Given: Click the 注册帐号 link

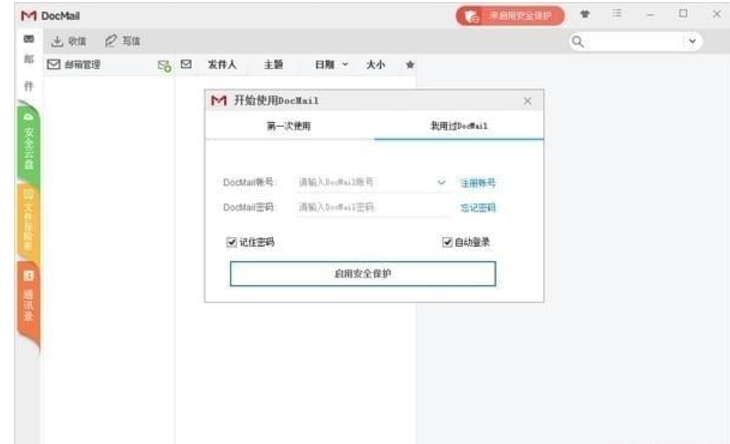Looking at the screenshot, I should pos(478,183).
